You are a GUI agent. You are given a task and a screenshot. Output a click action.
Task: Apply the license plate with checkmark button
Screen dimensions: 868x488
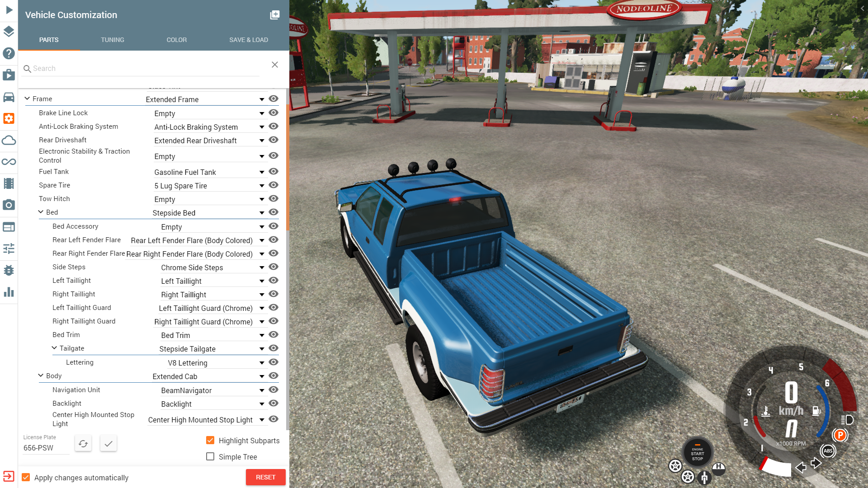click(x=108, y=444)
